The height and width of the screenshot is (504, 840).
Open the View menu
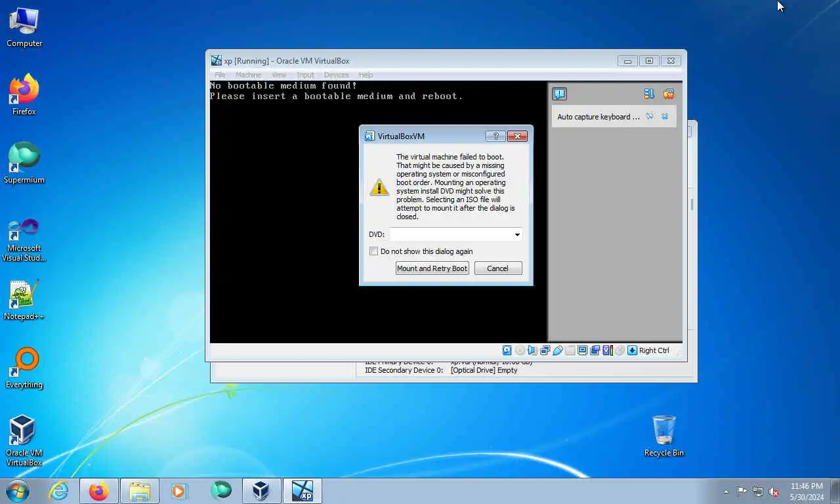point(279,75)
